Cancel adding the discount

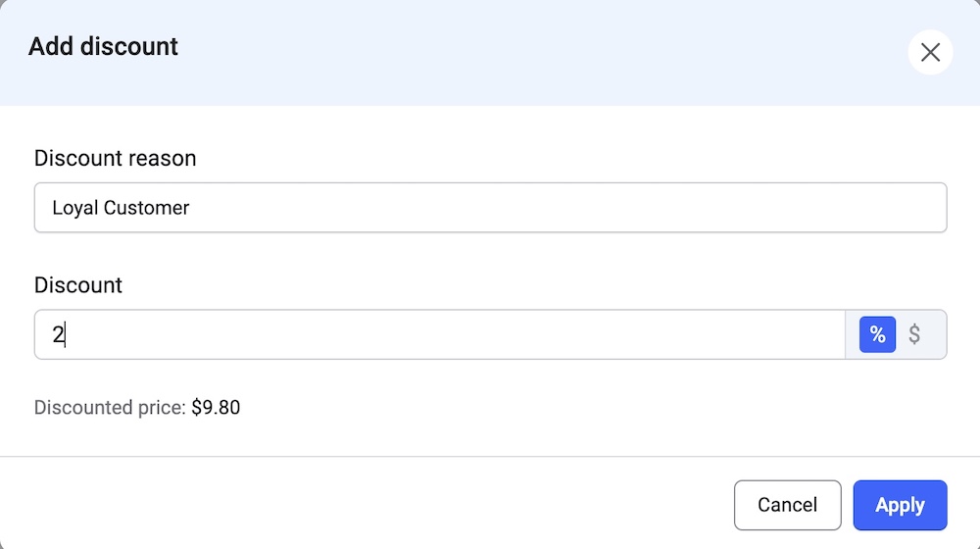[x=787, y=505]
